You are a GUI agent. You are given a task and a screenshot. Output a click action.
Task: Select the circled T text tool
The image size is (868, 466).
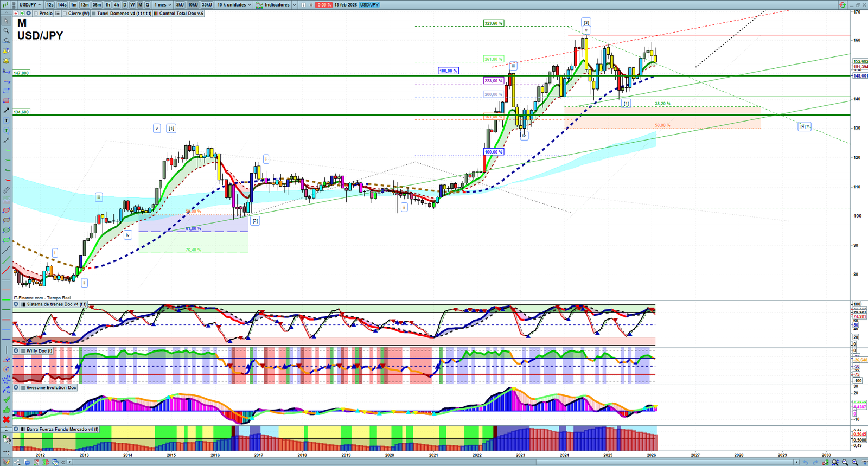6,130
